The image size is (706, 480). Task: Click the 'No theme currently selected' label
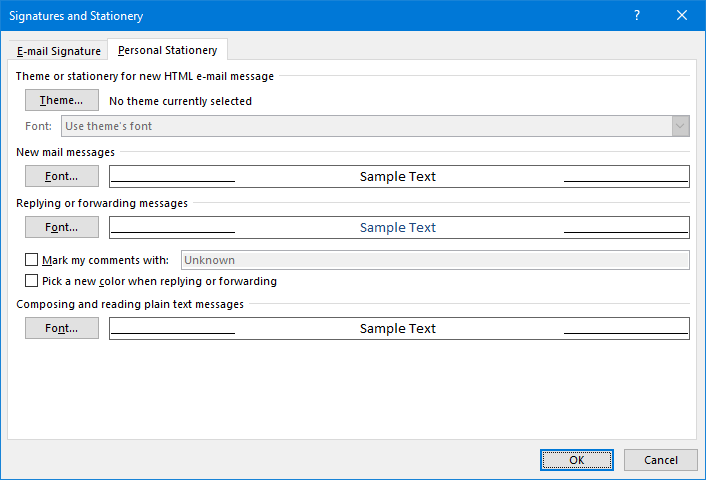click(180, 101)
